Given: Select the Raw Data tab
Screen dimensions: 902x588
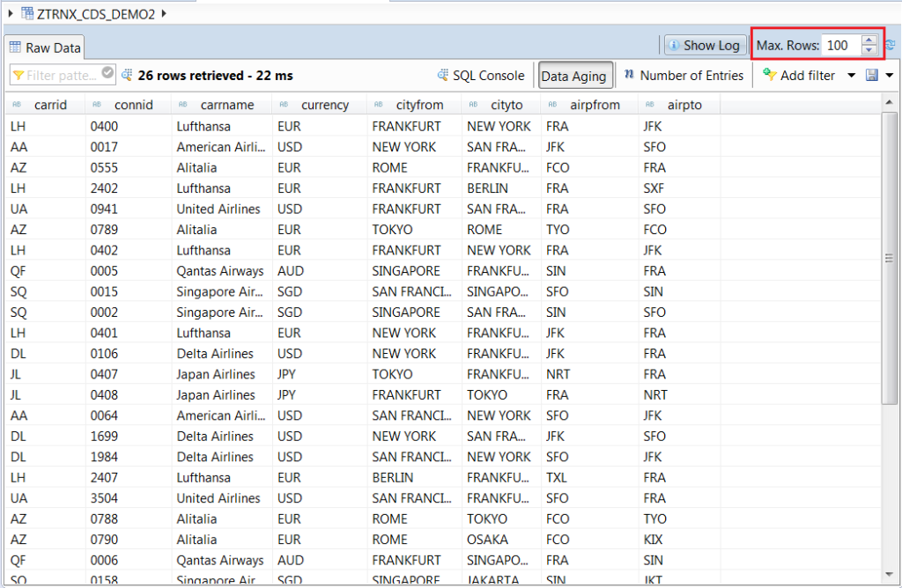Looking at the screenshot, I should tap(45, 48).
